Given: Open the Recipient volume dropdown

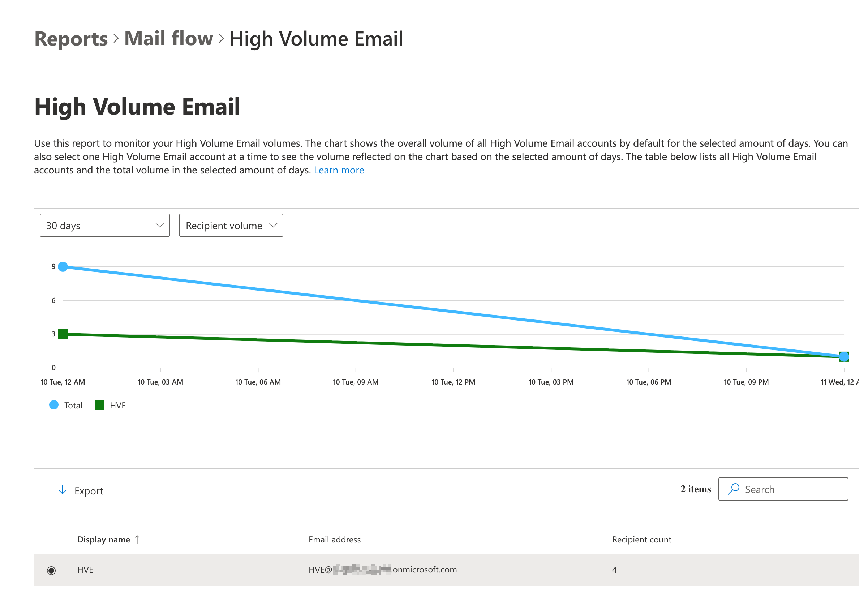Looking at the screenshot, I should point(231,225).
